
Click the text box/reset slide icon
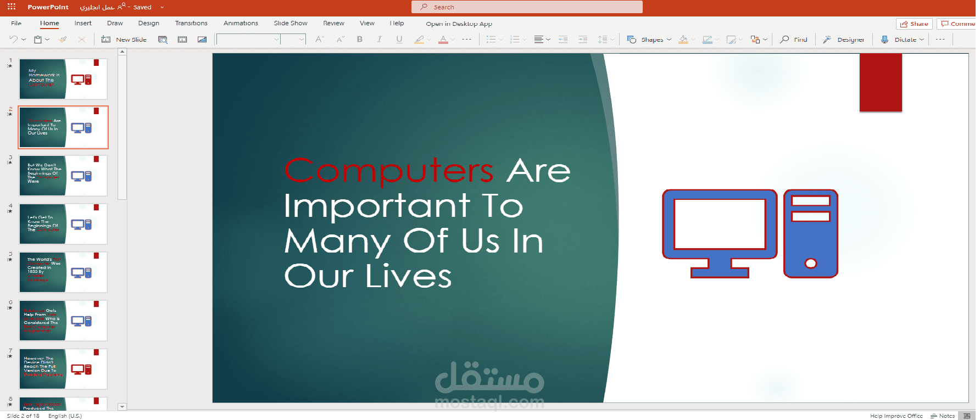[182, 40]
